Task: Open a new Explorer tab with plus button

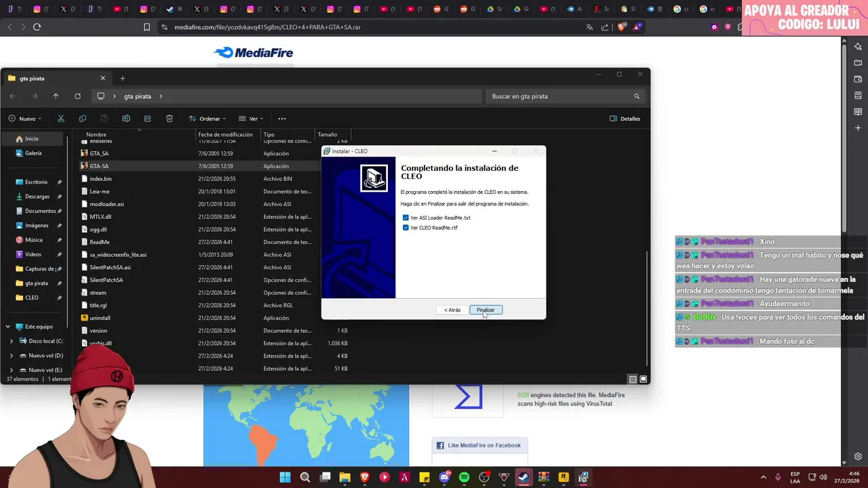Action: [123, 78]
